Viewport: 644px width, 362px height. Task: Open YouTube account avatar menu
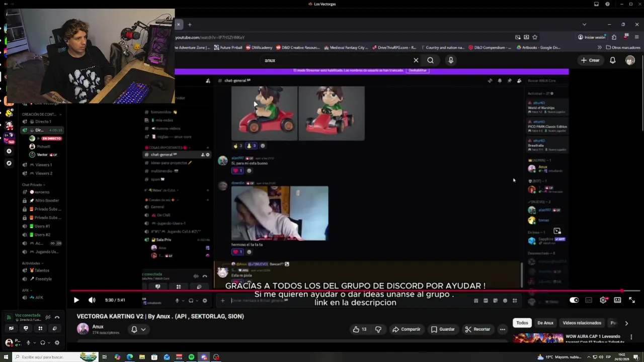pos(630,60)
